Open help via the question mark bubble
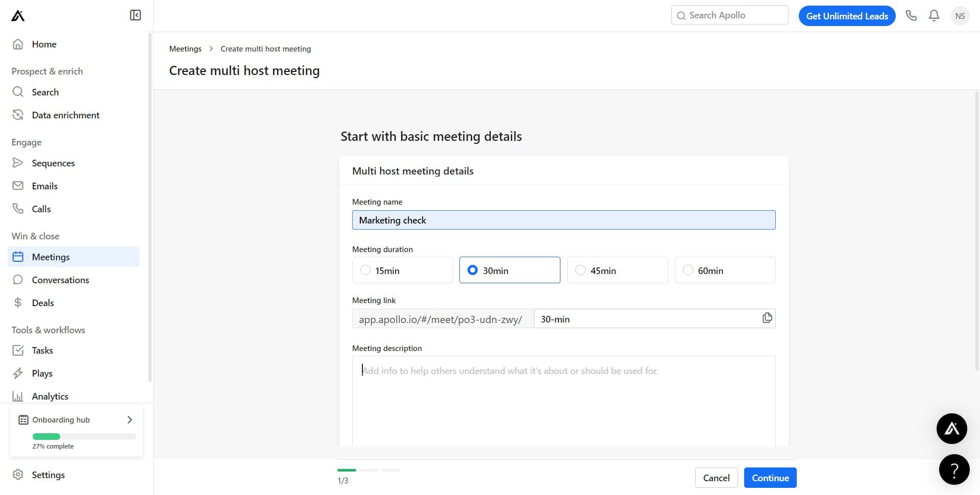This screenshot has height=495, width=980. coord(954,469)
